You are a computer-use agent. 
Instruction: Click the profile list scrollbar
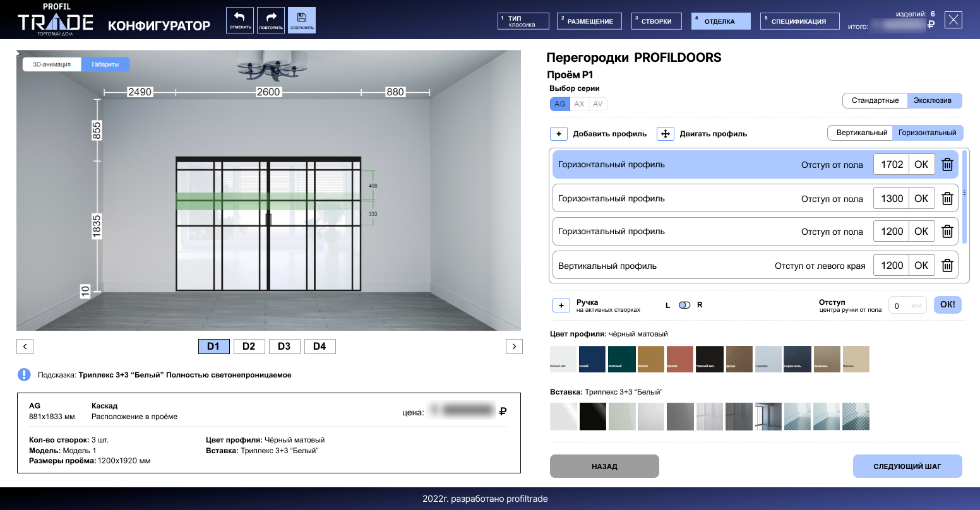coord(964,196)
